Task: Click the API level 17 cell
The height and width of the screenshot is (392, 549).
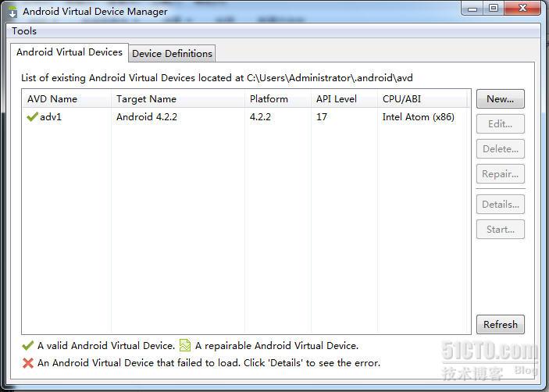Action: point(322,117)
